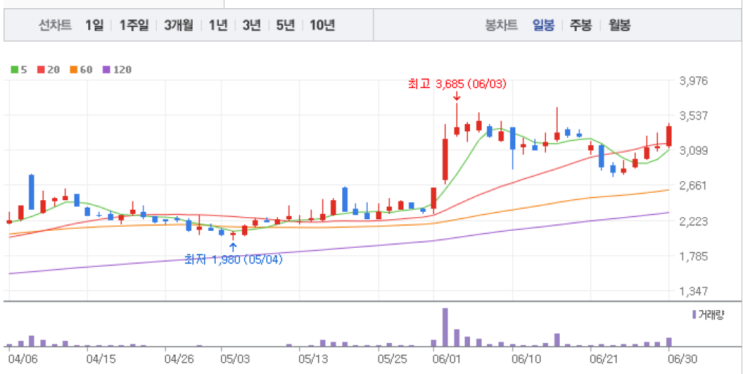
Task: Click the 3,537 price axis value
Action: tap(693, 116)
